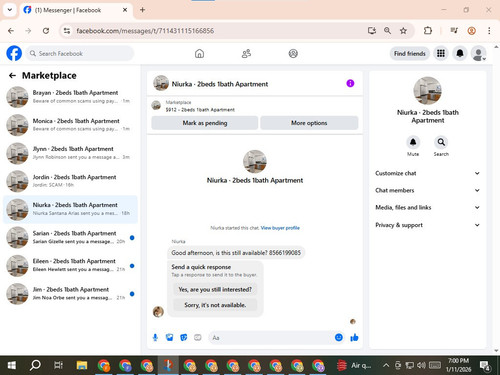Expand the Media, files and links section
This screenshot has width=500, height=375.
428,207
